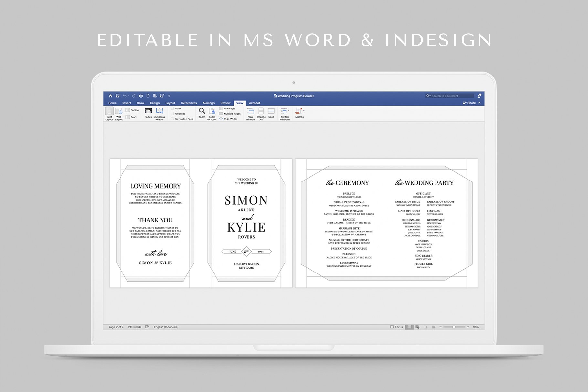Enable the Ruler checkbox
588x392 pixels.
[172, 108]
